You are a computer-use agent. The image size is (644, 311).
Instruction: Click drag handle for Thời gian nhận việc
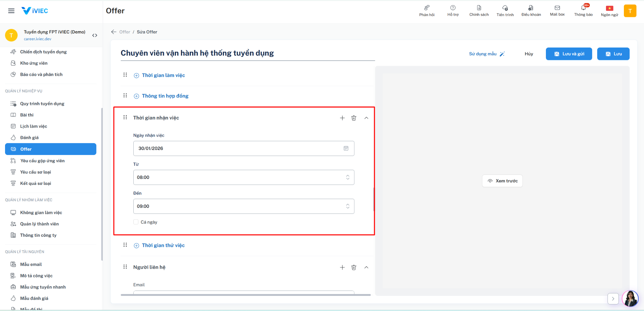coord(125,118)
